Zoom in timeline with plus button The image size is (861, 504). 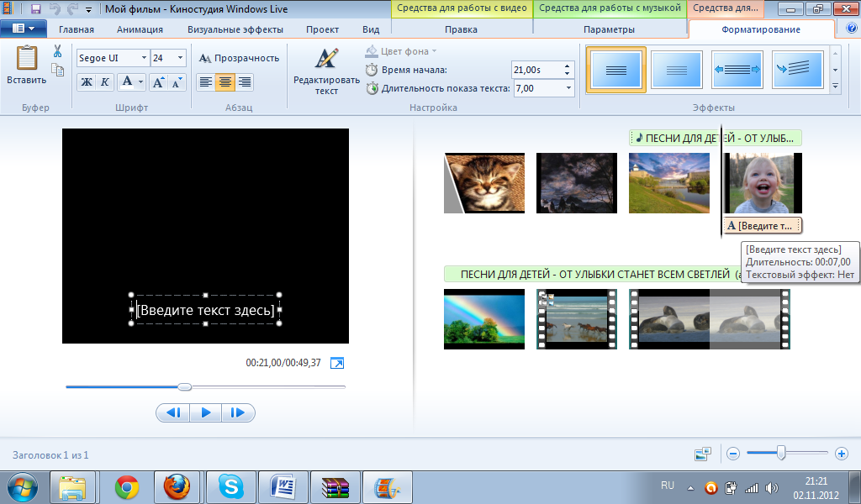pyautogui.click(x=841, y=454)
